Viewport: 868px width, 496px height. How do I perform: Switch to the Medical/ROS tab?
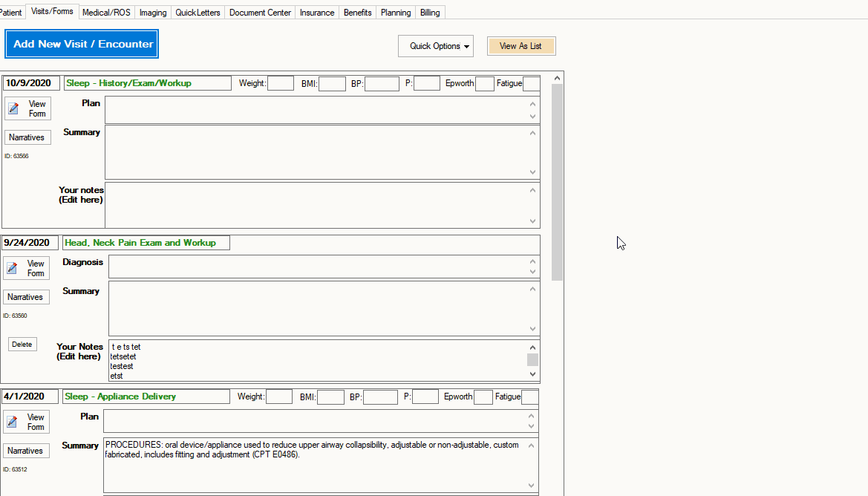pos(106,12)
